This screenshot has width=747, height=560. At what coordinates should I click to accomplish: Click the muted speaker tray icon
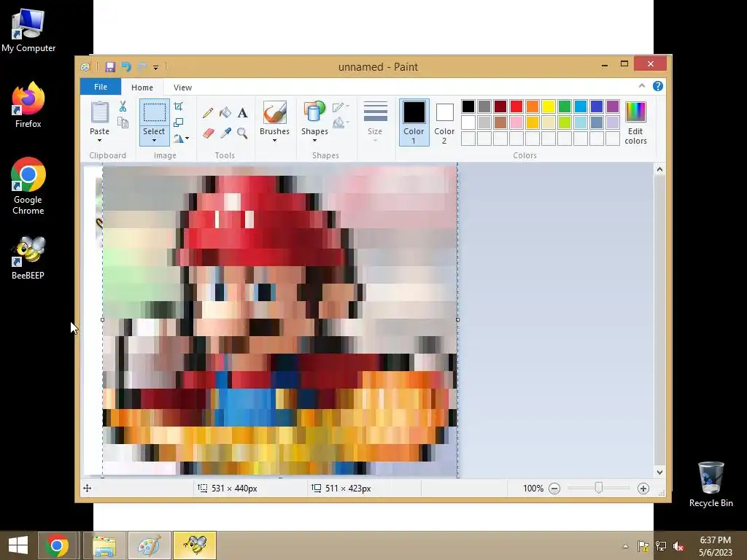(678, 546)
